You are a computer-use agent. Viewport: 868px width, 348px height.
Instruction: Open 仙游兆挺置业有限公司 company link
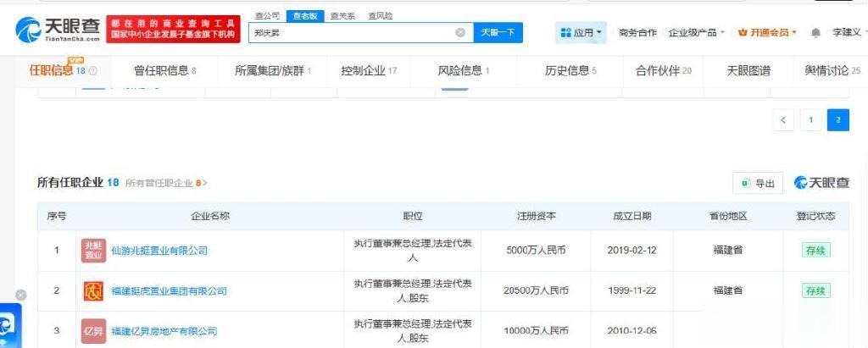coord(159,251)
